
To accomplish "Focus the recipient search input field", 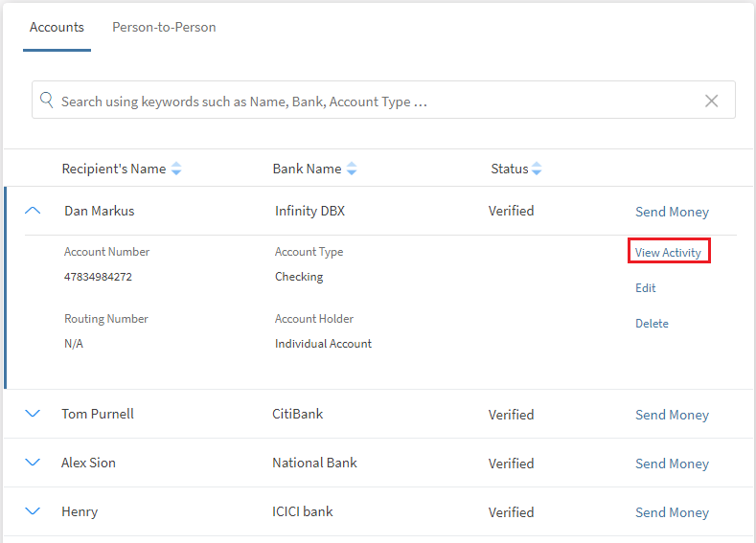I will (x=374, y=101).
